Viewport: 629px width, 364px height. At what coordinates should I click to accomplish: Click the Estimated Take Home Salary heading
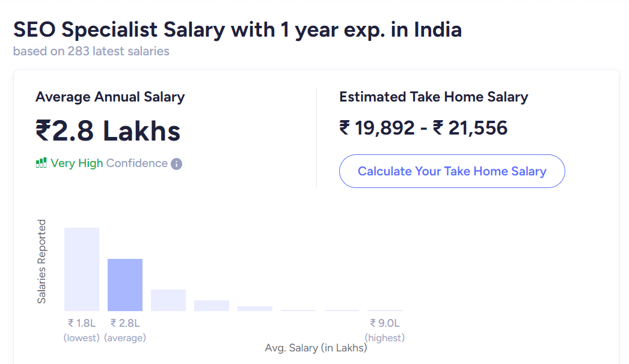[x=433, y=96]
